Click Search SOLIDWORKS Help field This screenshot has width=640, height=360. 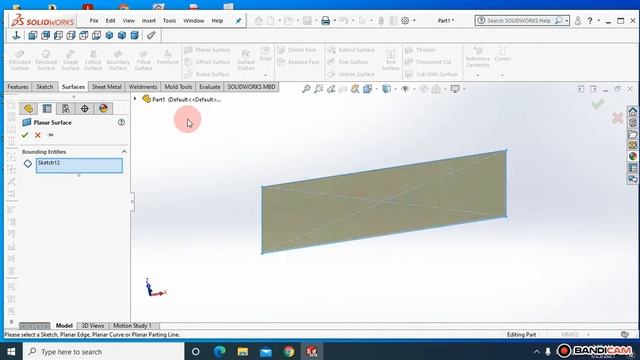518,20
